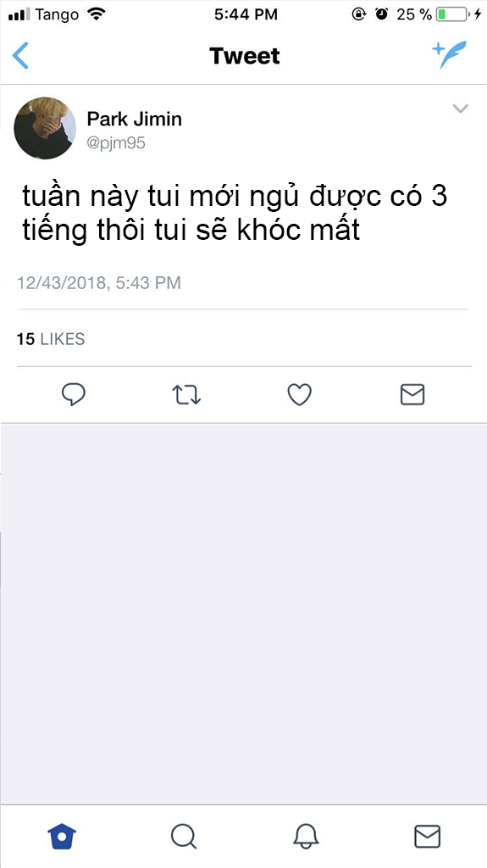The height and width of the screenshot is (868, 487).
Task: Tap the Tweet header title
Action: (245, 56)
